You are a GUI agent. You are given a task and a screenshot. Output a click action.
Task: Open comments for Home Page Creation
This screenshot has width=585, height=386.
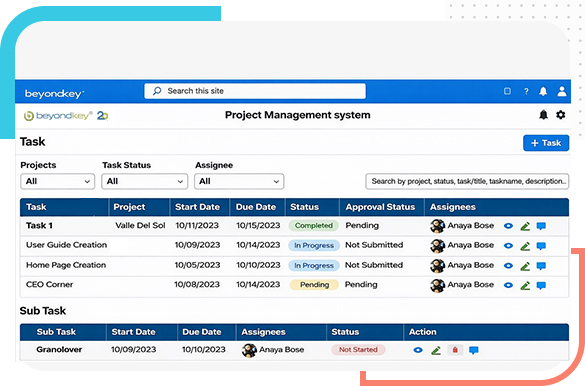point(541,266)
